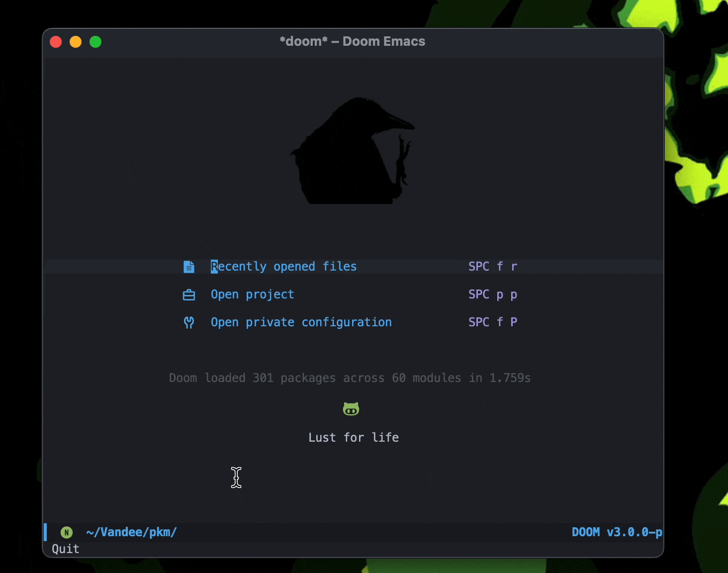728x573 pixels.
Task: Click the ~/Vandee/pkm/ path in modeline
Action: pyautogui.click(x=131, y=532)
